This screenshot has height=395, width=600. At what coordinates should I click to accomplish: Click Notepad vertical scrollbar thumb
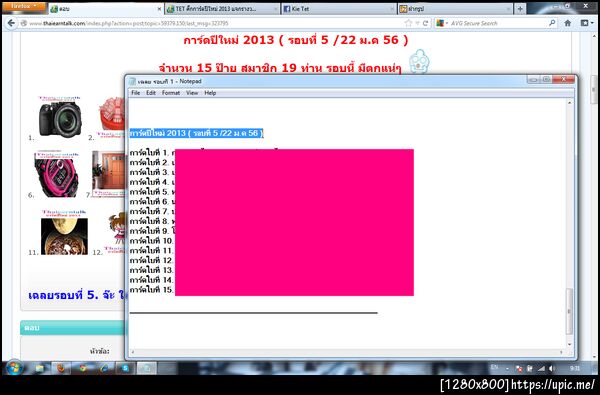569,311
